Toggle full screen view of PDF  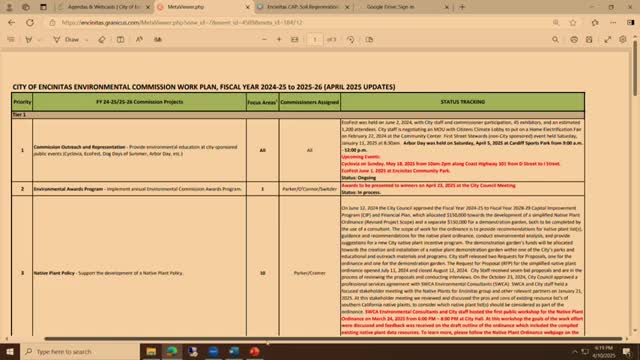[x=608, y=40]
